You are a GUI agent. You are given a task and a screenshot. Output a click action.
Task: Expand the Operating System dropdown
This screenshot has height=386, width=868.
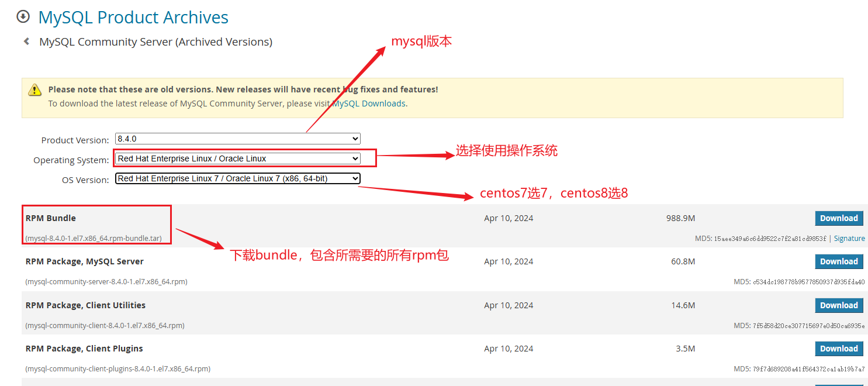pos(237,158)
